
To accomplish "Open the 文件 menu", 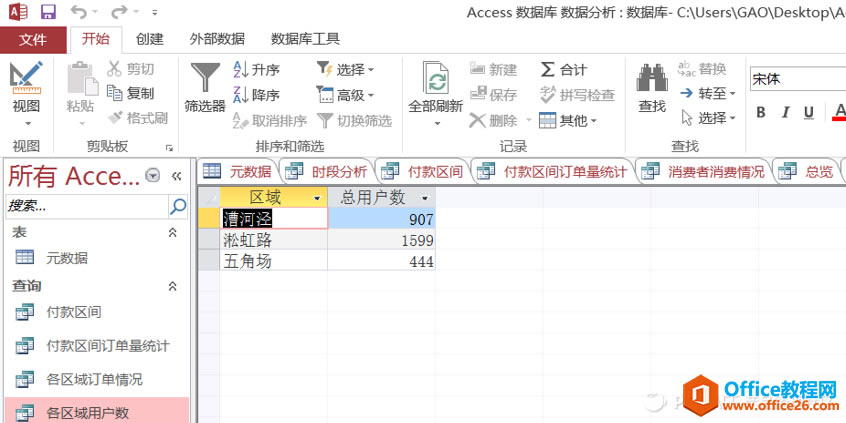I will pyautogui.click(x=33, y=39).
